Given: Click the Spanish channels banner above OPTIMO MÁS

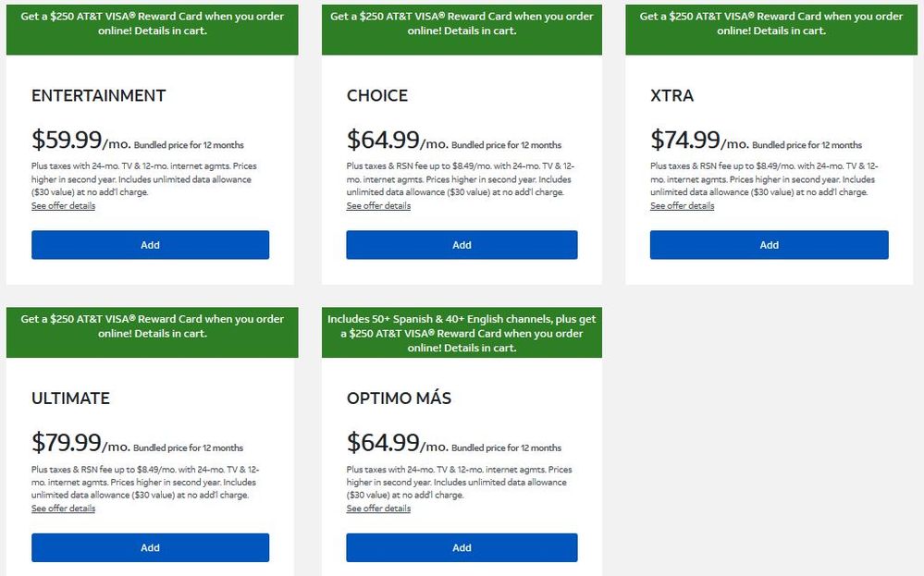Looking at the screenshot, I should (462, 333).
